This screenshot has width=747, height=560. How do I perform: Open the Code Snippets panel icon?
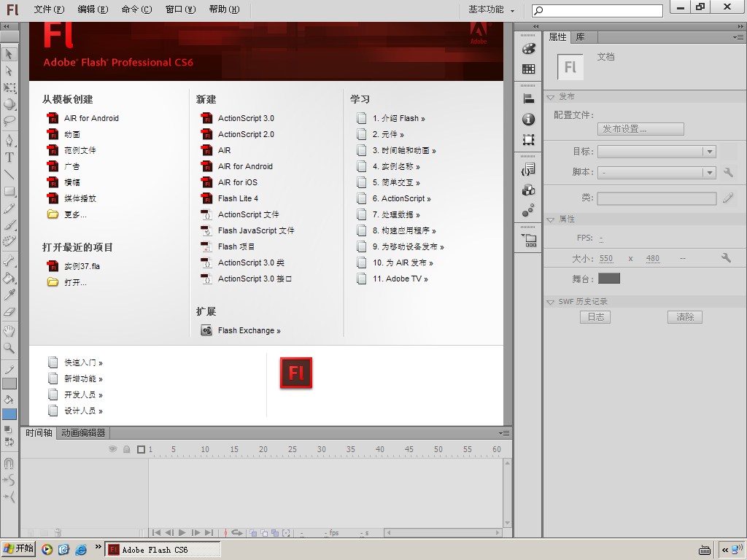coord(528,169)
